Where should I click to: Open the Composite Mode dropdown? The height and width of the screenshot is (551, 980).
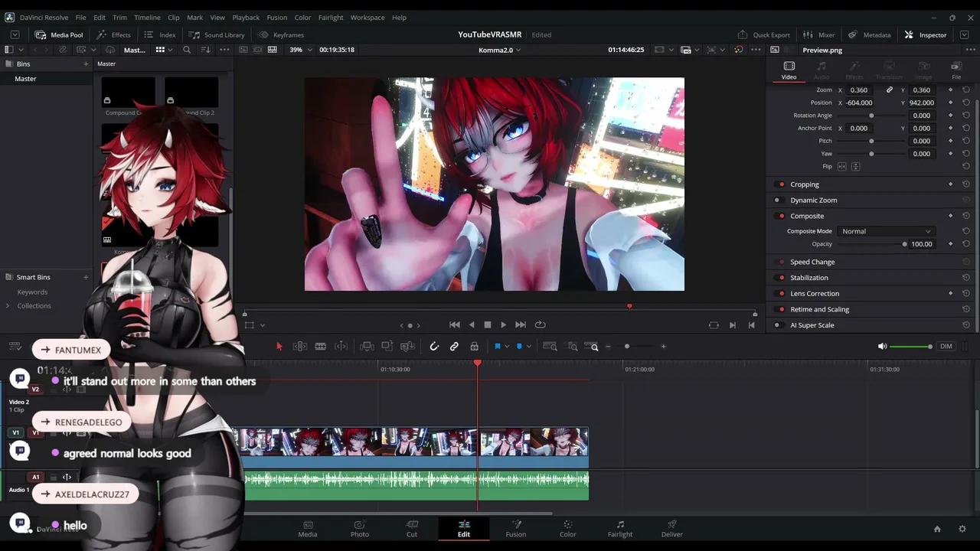tap(886, 231)
